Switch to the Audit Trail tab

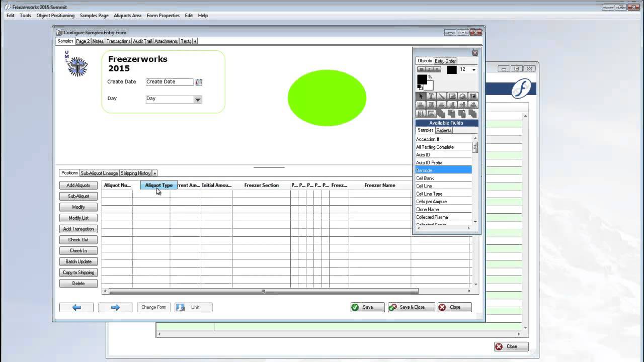(142, 41)
